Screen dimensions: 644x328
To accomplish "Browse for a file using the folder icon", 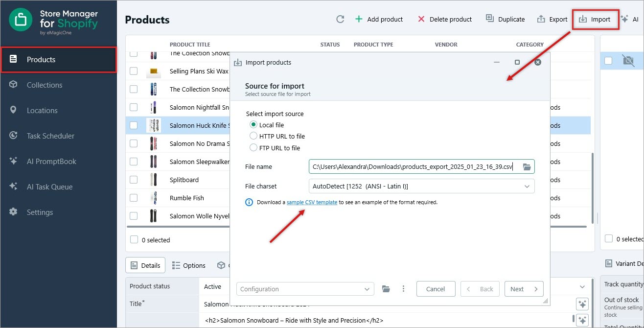I will click(x=527, y=166).
